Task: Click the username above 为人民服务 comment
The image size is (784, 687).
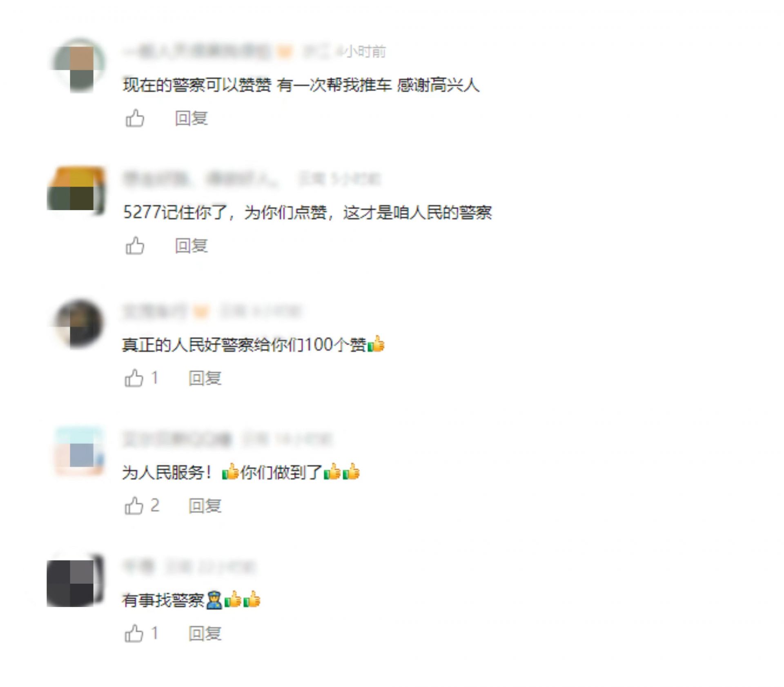Action: click(x=177, y=439)
